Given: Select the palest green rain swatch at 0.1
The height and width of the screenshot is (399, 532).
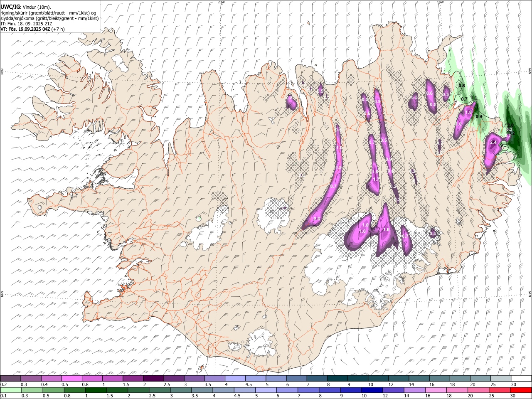Looking at the screenshot, I should coord(11,390).
